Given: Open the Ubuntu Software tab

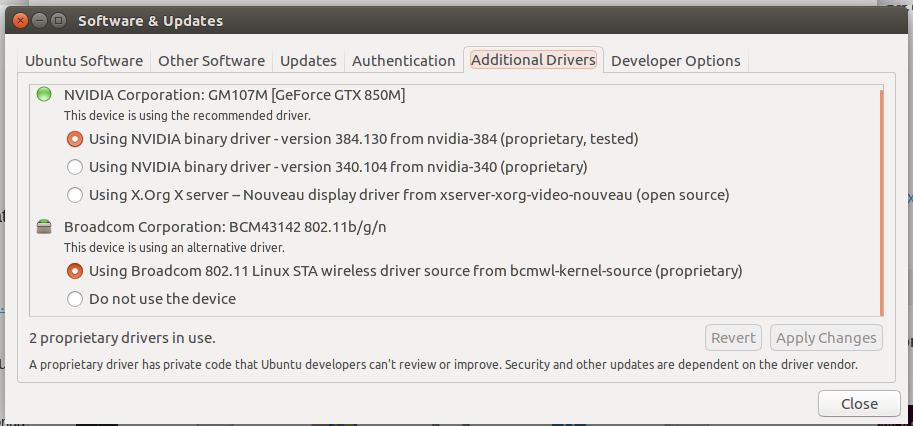Looking at the screenshot, I should [84, 61].
